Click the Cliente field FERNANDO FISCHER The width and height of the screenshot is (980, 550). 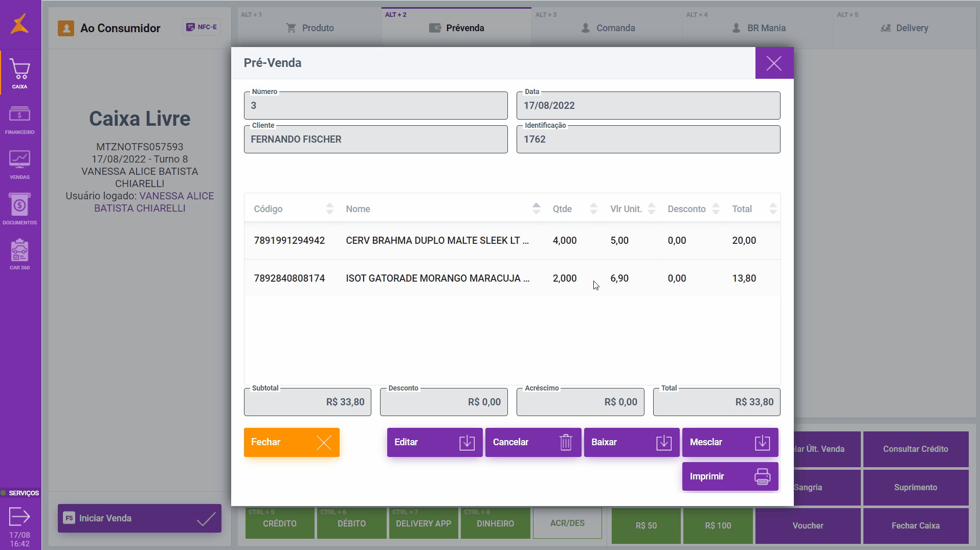376,140
